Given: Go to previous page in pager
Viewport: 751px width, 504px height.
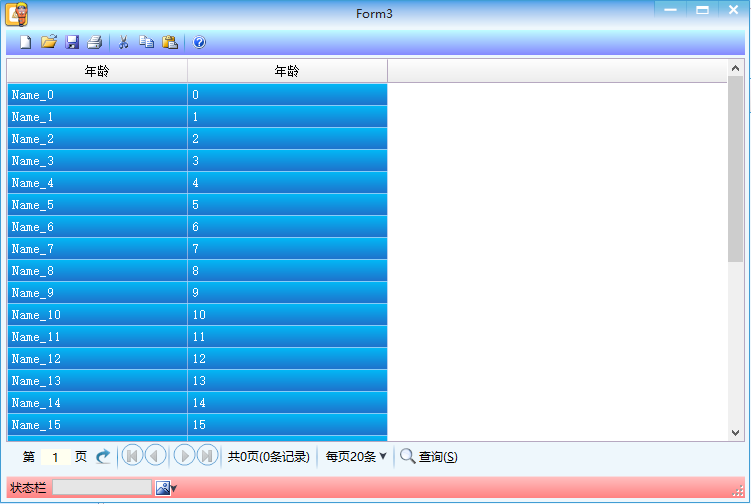Looking at the screenshot, I should 155,456.
